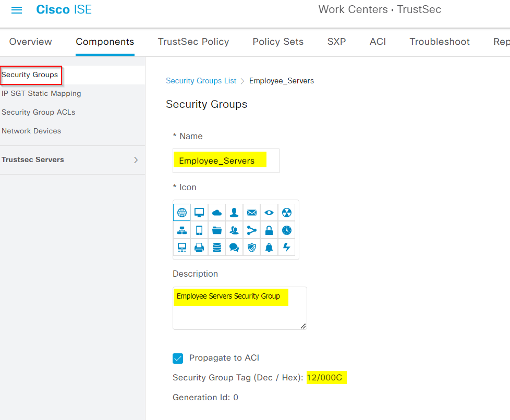Viewport: 510px width, 420px height.
Task: Open the SXP tab
Action: tap(337, 42)
